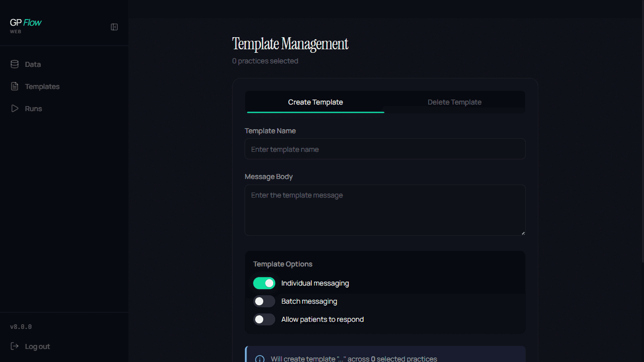
Task: Click the info icon in the notice banner
Action: pyautogui.click(x=260, y=359)
